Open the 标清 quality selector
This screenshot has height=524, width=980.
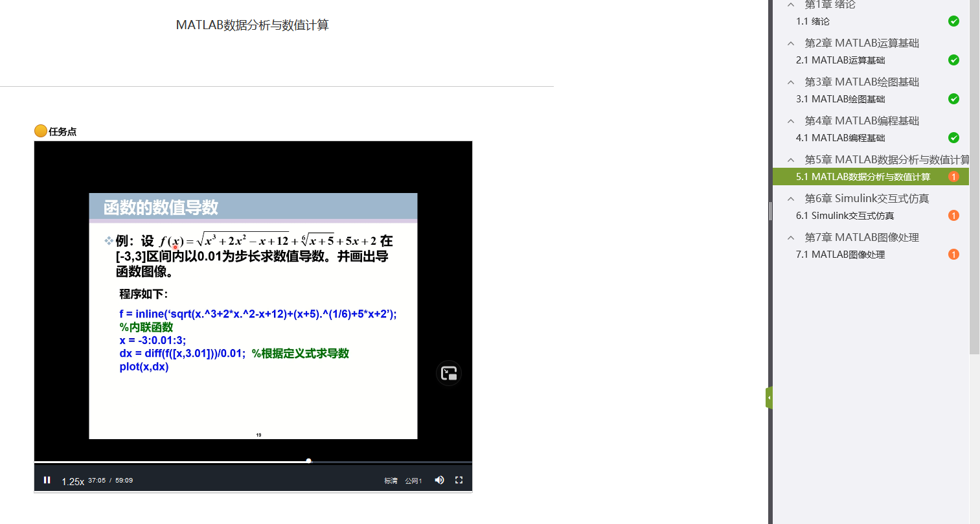[391, 481]
